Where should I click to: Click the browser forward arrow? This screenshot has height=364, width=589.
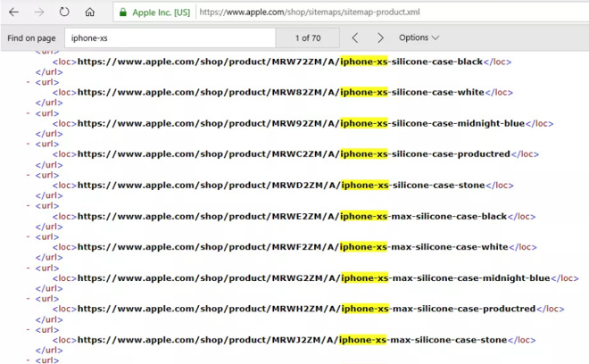(39, 12)
